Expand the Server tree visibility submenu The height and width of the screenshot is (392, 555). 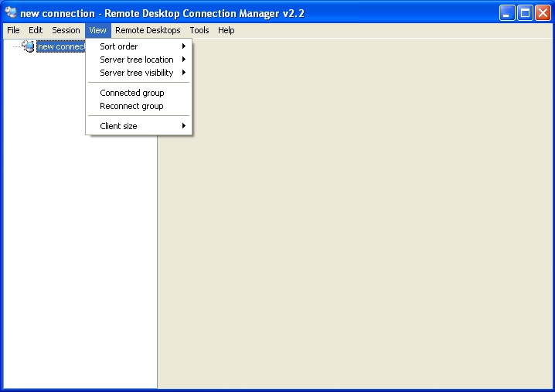(x=139, y=73)
